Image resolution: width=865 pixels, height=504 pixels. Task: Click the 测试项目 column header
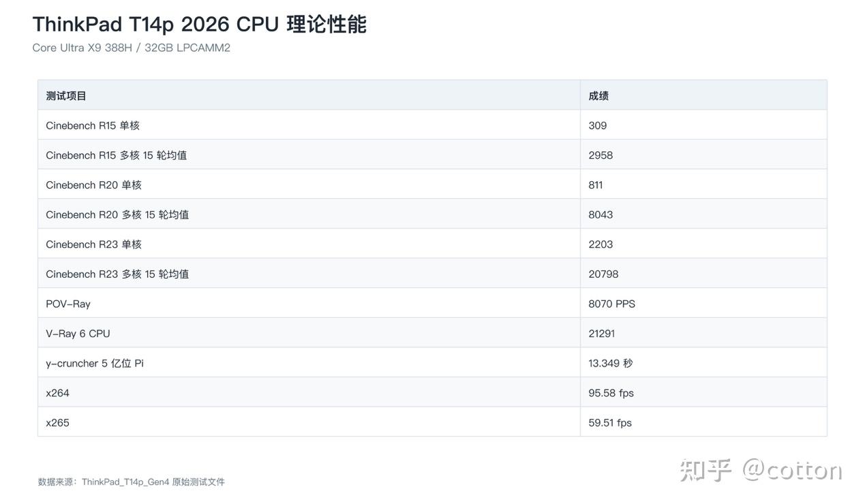66,96
